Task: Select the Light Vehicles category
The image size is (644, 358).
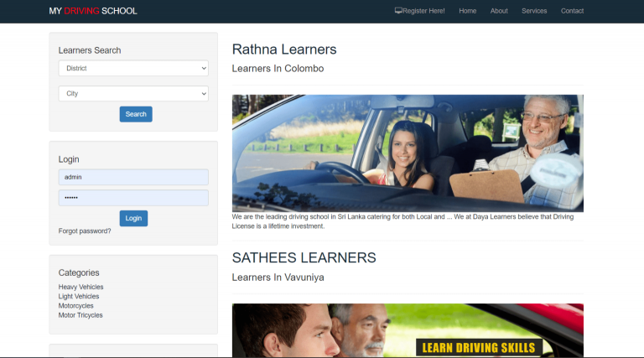Action: pos(79,296)
